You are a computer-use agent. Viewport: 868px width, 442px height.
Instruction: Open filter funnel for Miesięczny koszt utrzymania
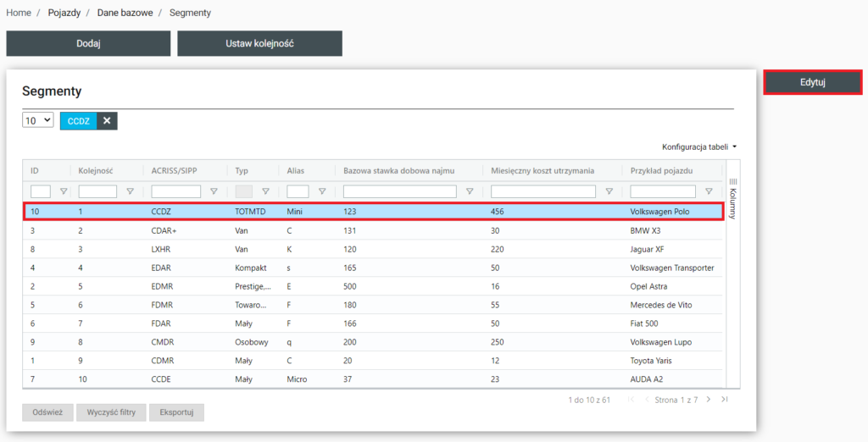pyautogui.click(x=608, y=191)
